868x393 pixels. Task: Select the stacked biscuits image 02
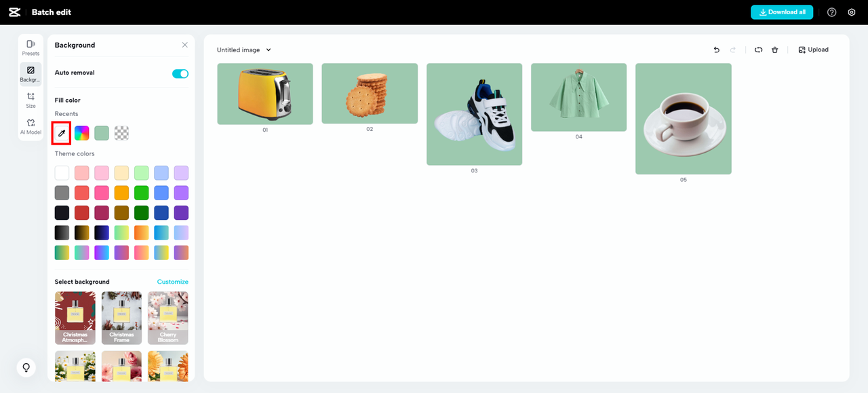(x=370, y=94)
